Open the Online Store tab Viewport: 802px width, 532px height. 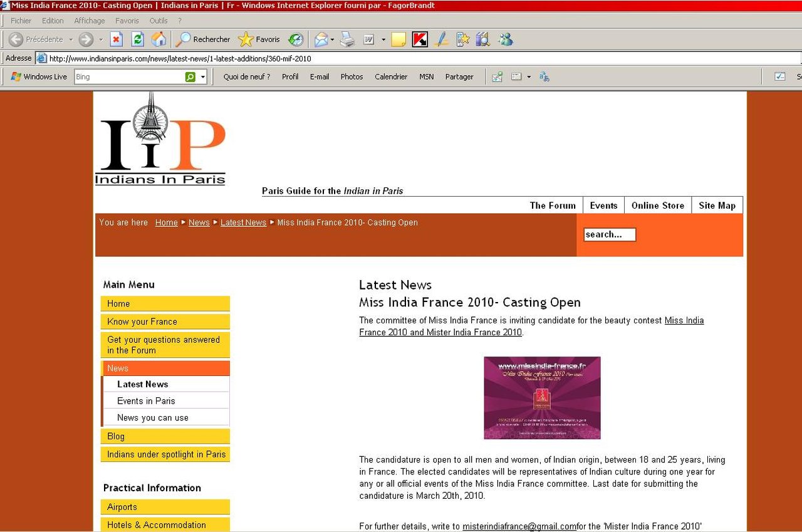pyautogui.click(x=658, y=206)
